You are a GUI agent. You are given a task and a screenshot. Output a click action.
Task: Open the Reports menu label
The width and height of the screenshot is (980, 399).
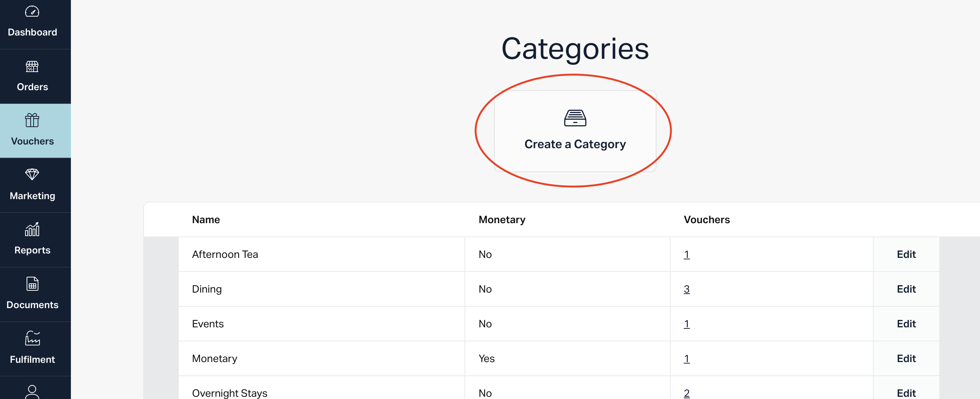tap(32, 250)
